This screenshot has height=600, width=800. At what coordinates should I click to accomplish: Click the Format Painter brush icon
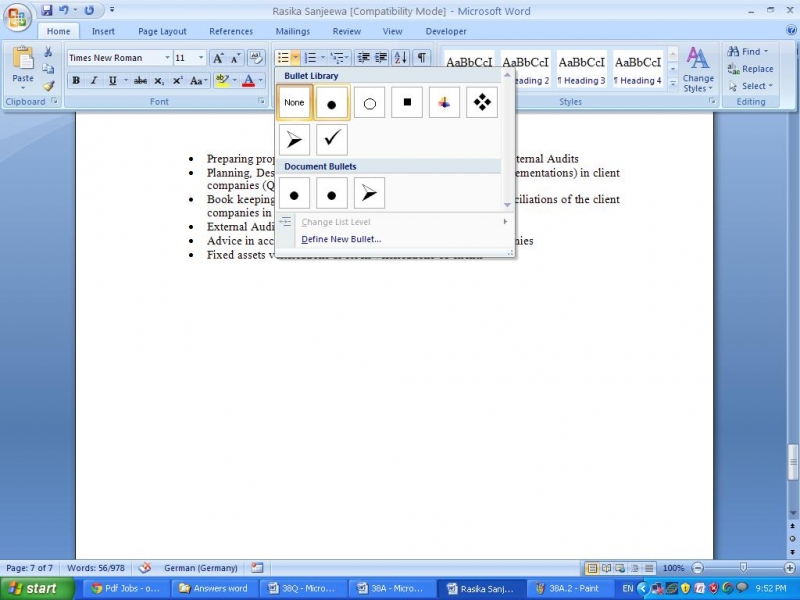point(48,86)
